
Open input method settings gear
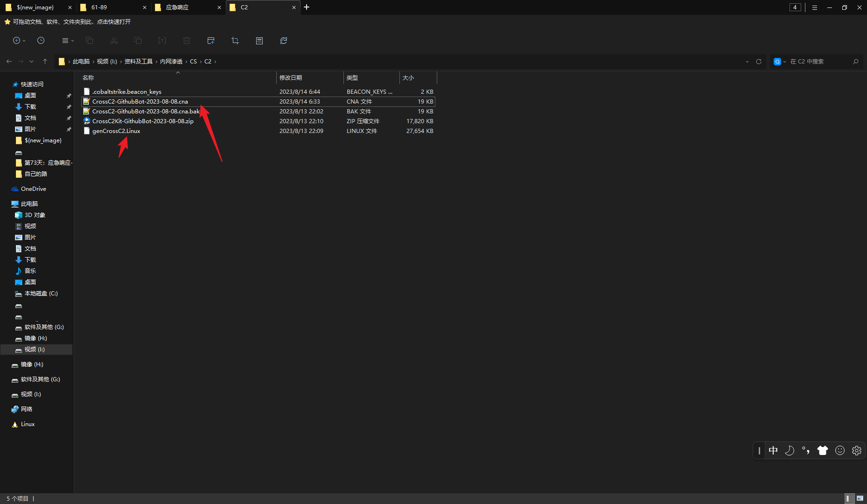coord(856,450)
